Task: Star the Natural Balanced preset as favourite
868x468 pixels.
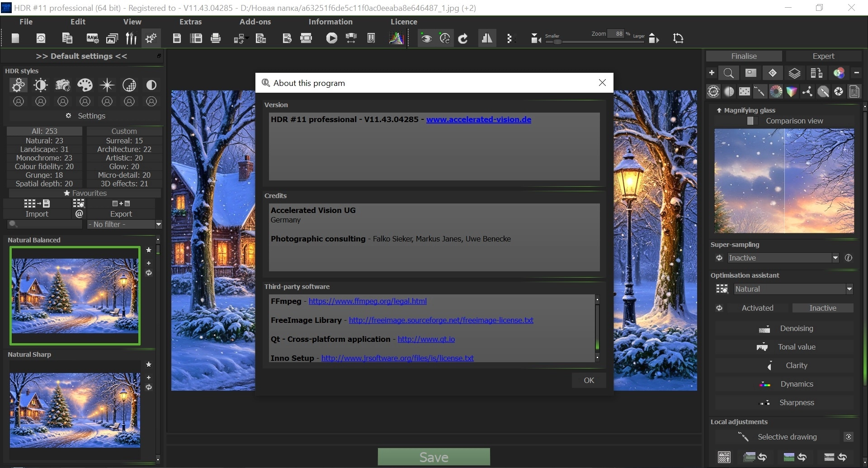Action: (149, 250)
